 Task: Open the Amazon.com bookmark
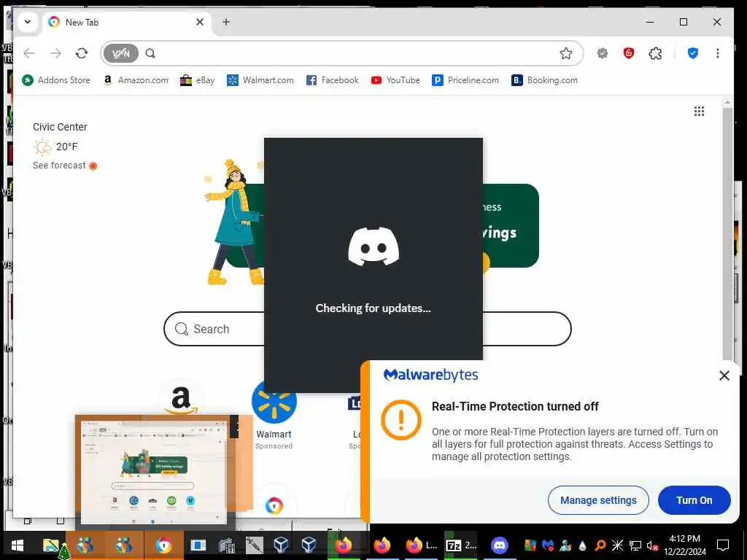[x=136, y=80]
